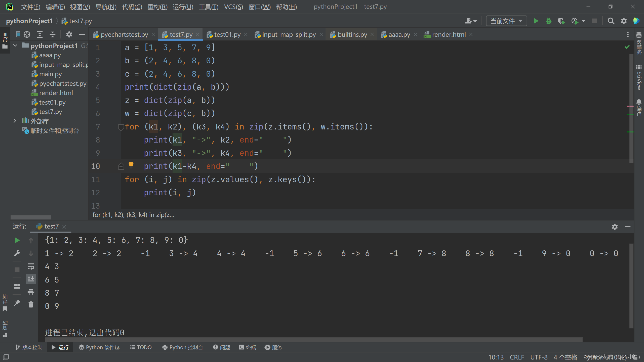Open Python 控制台 console
The image size is (644, 362).
pyautogui.click(x=183, y=347)
